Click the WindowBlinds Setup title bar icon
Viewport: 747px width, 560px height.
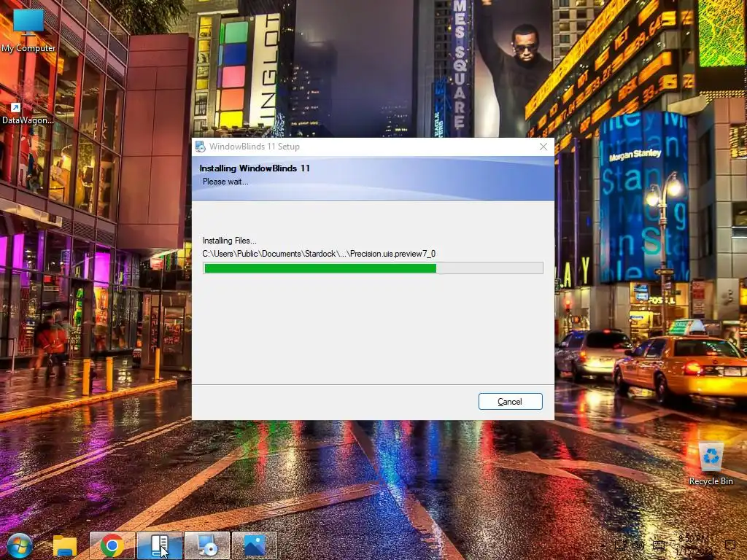pyautogui.click(x=200, y=146)
